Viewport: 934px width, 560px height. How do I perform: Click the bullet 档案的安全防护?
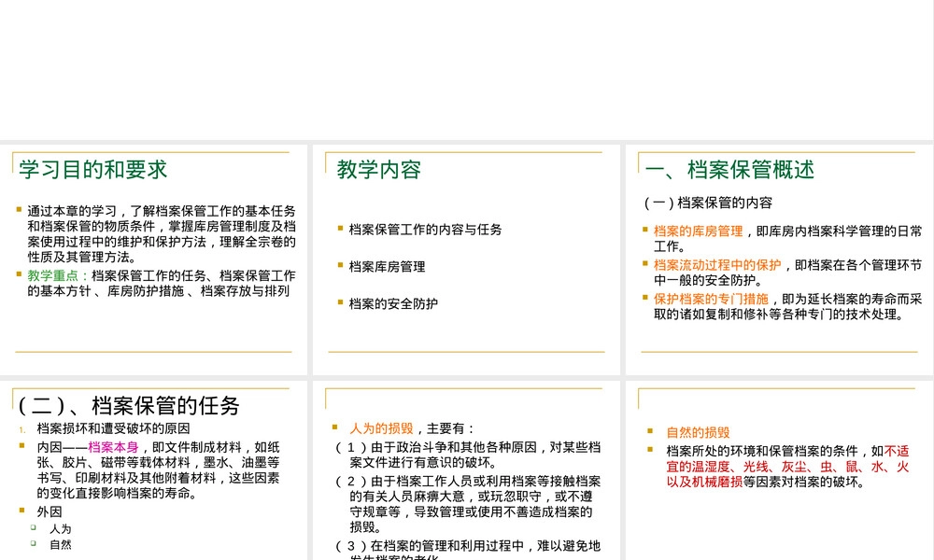click(x=393, y=303)
